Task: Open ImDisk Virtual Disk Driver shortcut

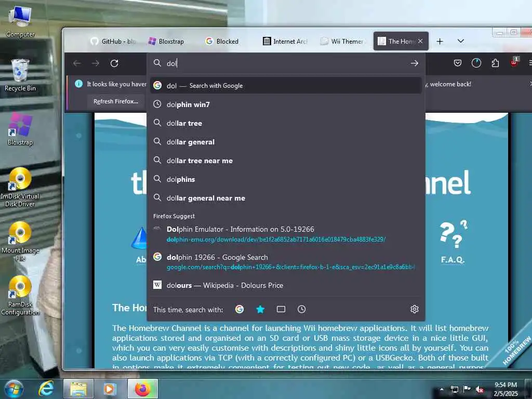Action: point(20,187)
